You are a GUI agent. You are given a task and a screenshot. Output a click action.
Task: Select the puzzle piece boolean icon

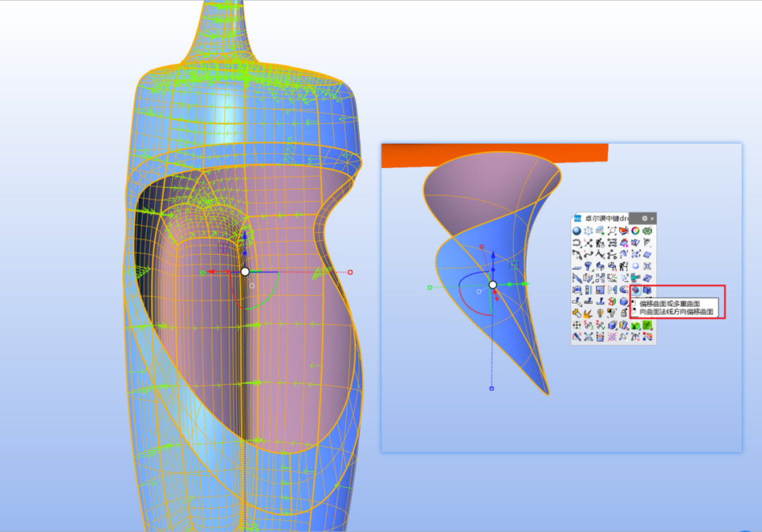click(577, 314)
